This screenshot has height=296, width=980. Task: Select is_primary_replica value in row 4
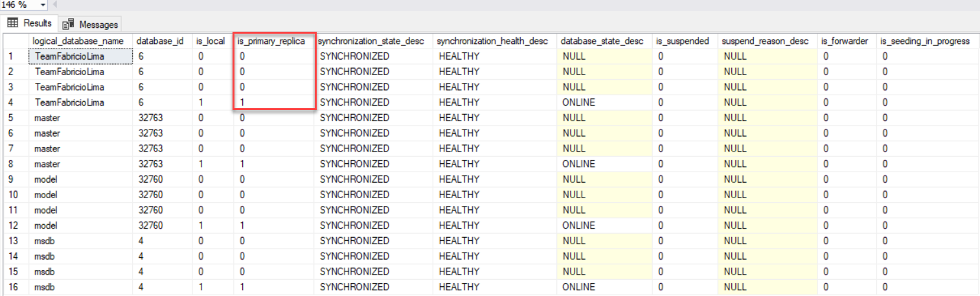243,102
